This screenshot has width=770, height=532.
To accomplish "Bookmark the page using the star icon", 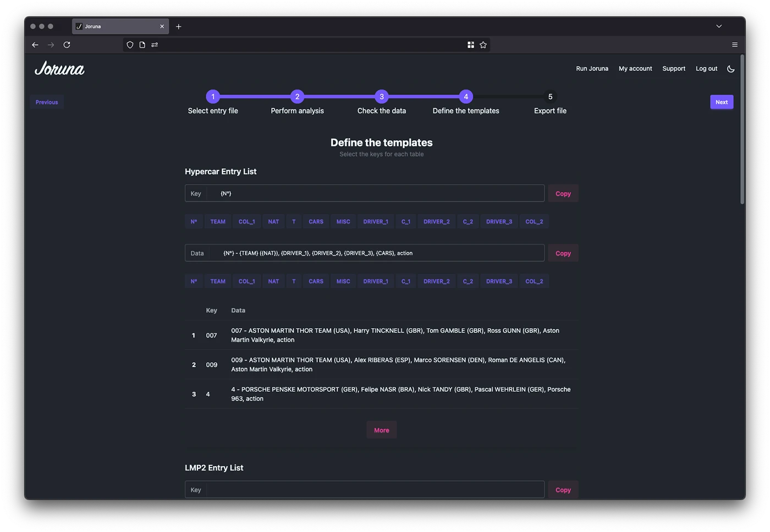I will pyautogui.click(x=482, y=45).
